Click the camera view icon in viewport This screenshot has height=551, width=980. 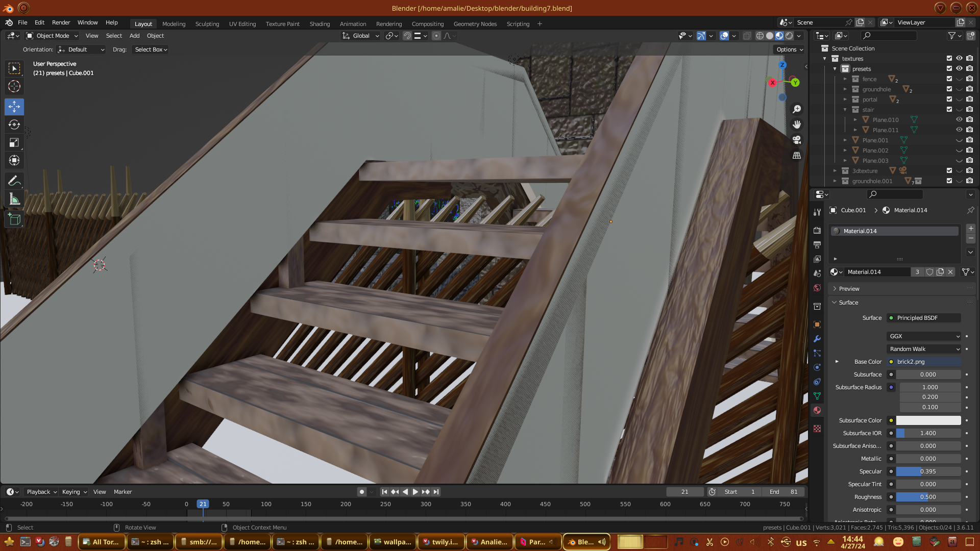click(796, 140)
